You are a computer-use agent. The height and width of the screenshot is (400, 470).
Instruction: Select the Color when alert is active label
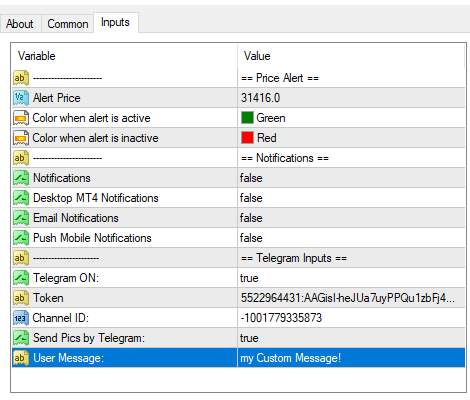click(91, 118)
